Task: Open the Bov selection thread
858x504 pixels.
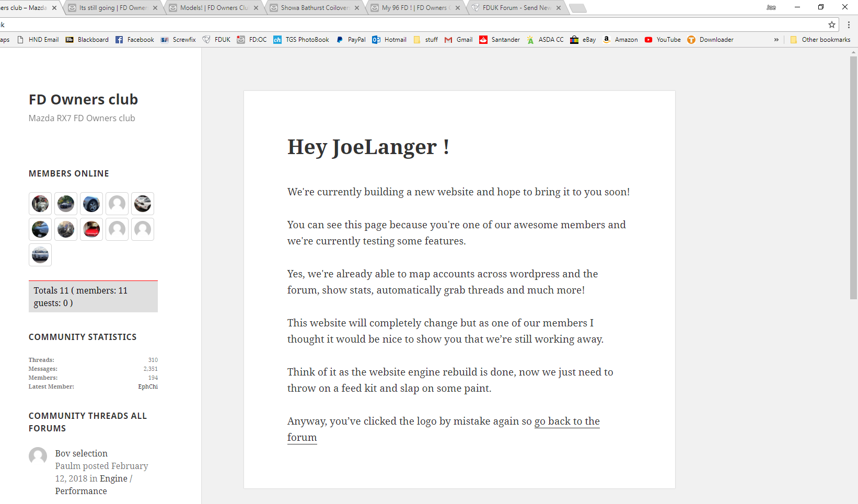Action: pyautogui.click(x=82, y=453)
